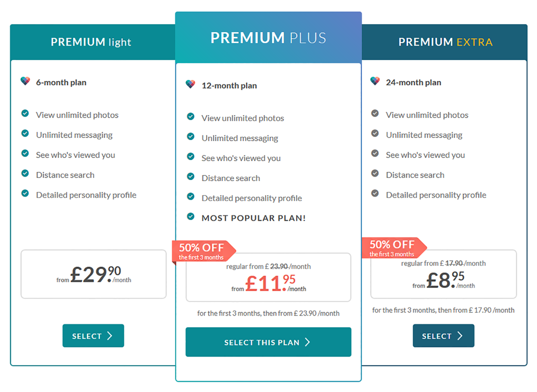Viewport: 537px width, 392px height.
Task: Click the chevron arrow in SELECT THIS PLAN button
Action: [307, 342]
